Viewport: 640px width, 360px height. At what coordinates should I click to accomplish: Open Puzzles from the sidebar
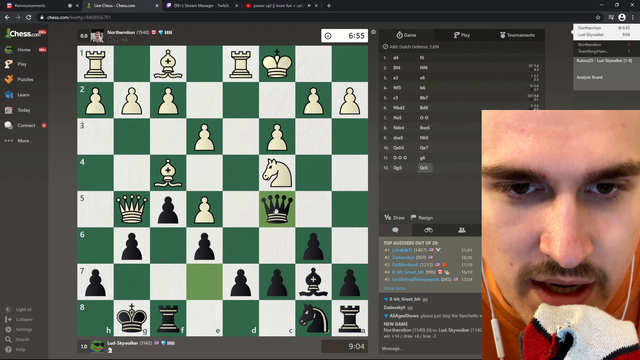[25, 79]
